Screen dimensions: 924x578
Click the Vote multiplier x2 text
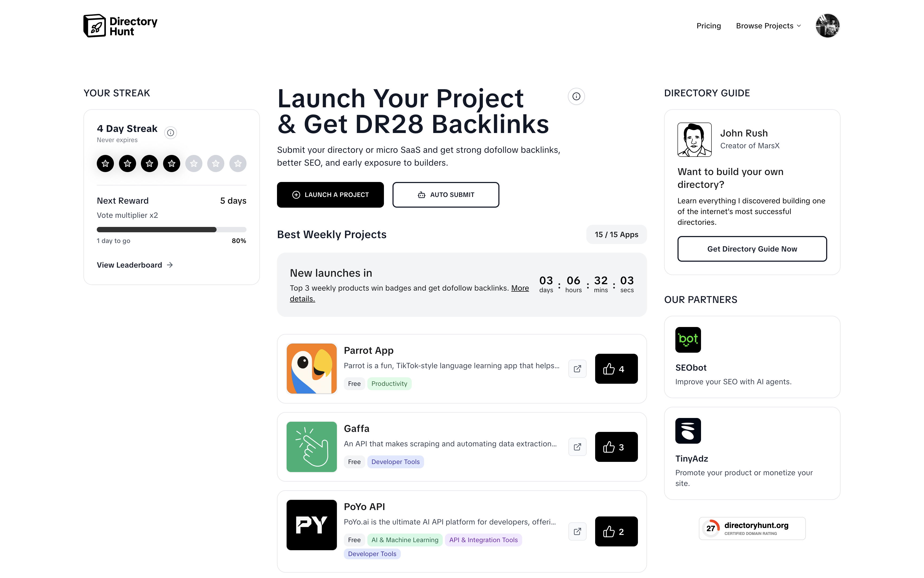(127, 215)
